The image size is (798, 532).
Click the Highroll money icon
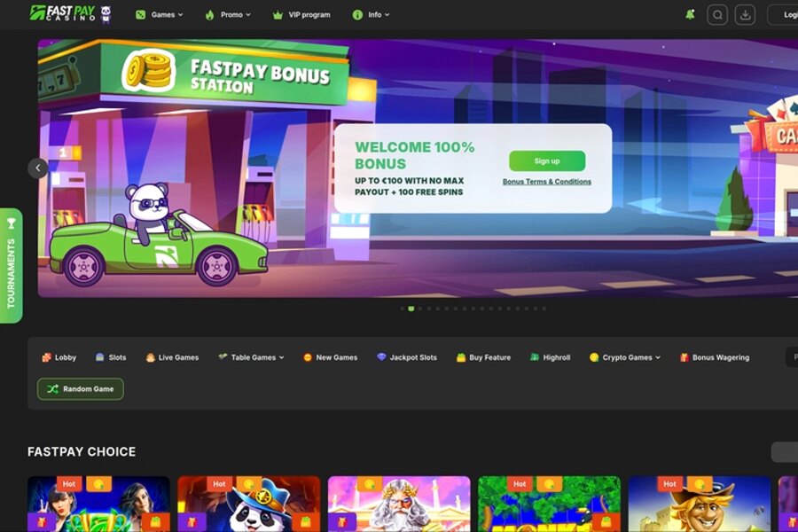point(535,356)
